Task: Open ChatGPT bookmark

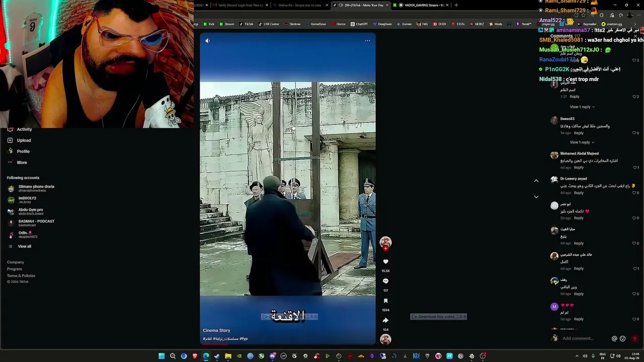Action: [359, 24]
